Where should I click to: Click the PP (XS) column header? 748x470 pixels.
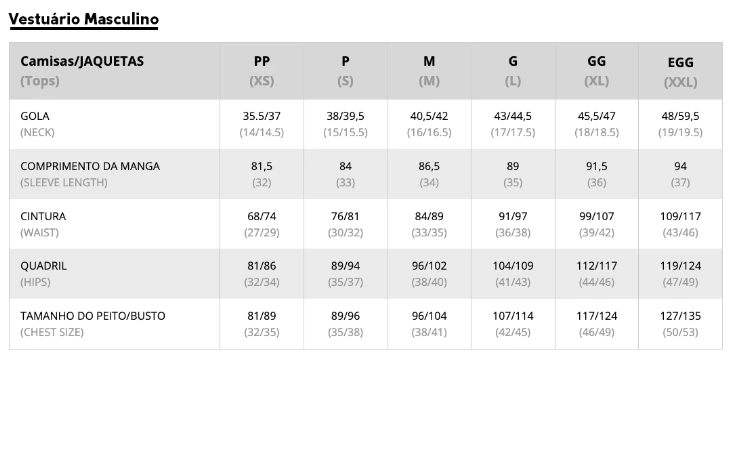pyautogui.click(x=261, y=71)
